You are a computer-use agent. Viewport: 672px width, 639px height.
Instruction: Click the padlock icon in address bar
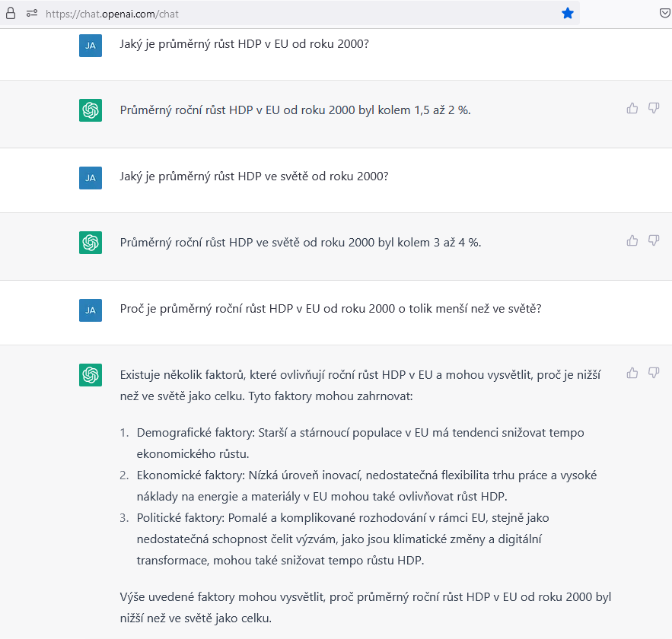pos(11,14)
